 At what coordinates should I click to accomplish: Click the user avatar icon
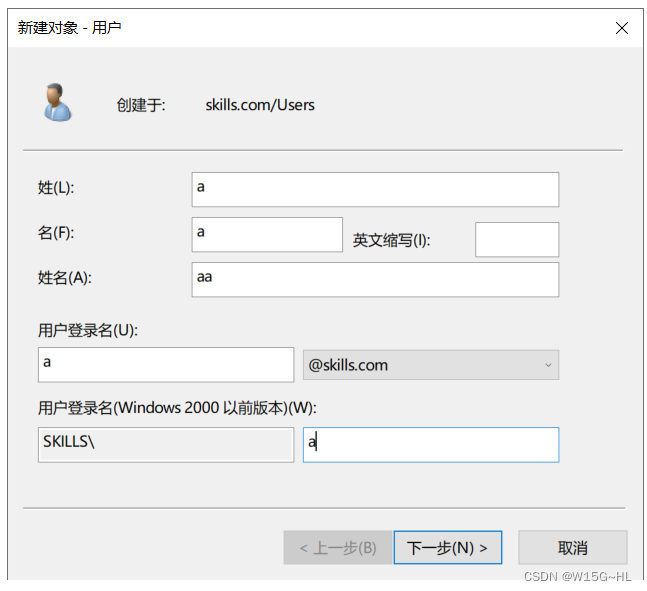[57, 102]
